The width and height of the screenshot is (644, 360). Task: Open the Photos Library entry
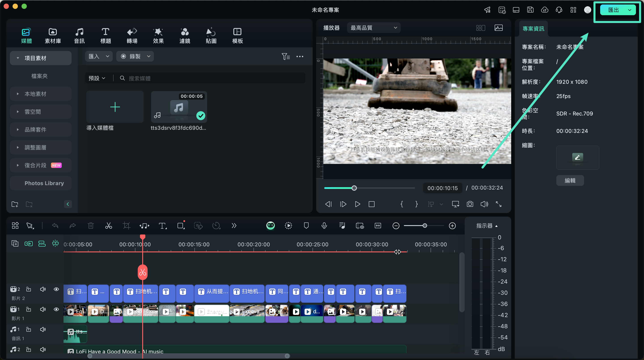(x=41, y=183)
